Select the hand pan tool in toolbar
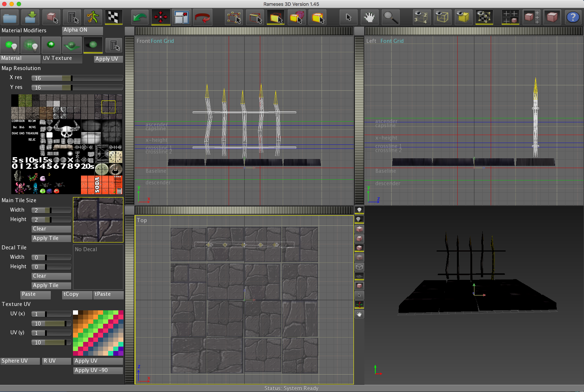Image resolution: width=584 pixels, height=392 pixels. point(369,17)
